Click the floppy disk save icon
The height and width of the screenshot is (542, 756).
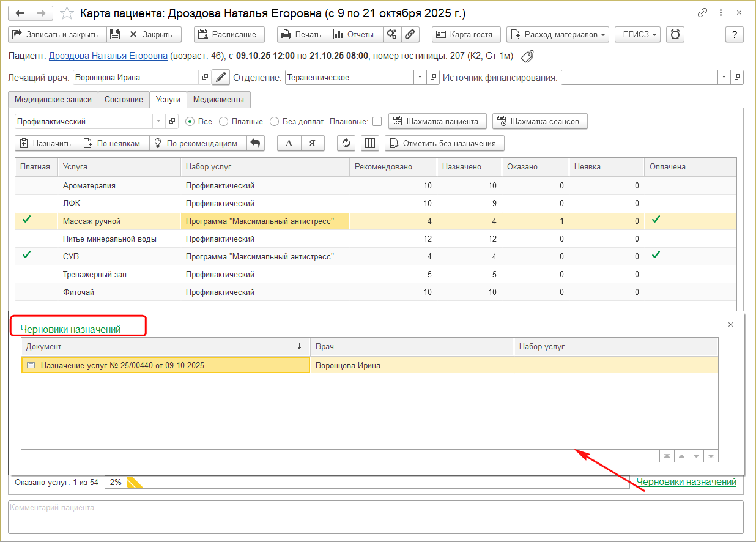(116, 34)
